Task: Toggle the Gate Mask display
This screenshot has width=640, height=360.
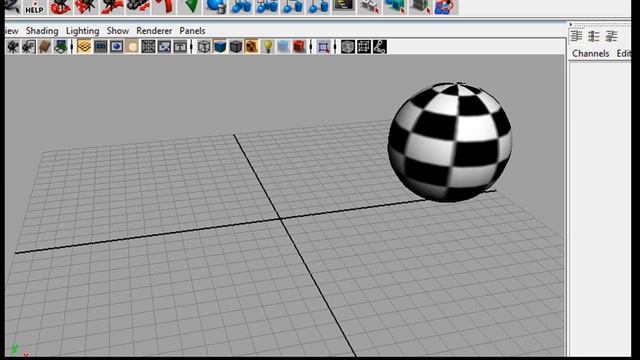Action: click(x=132, y=47)
